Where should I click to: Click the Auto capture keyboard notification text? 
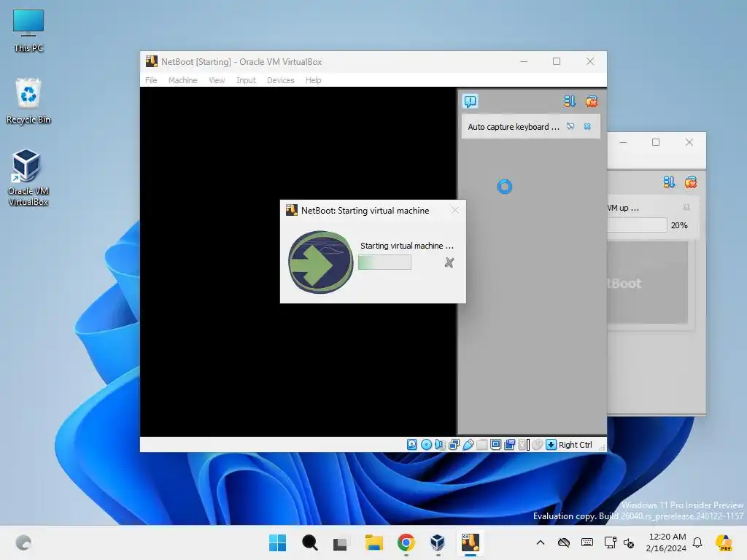(513, 127)
